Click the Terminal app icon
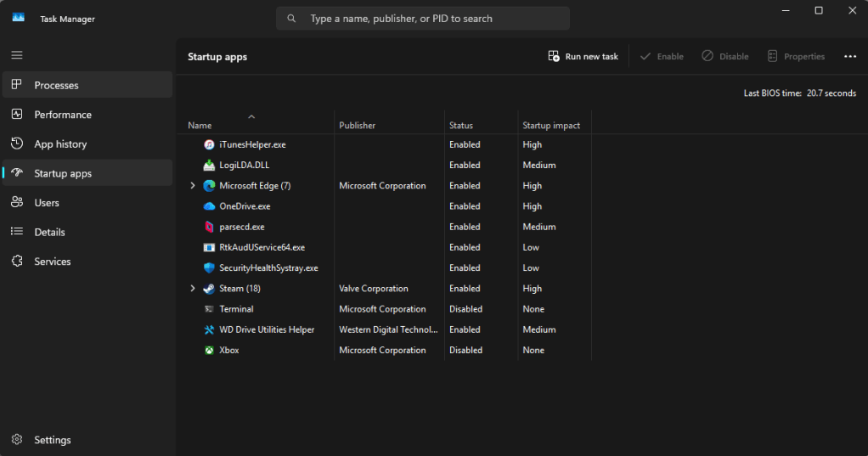Viewport: 868px width, 456px height. pos(209,309)
